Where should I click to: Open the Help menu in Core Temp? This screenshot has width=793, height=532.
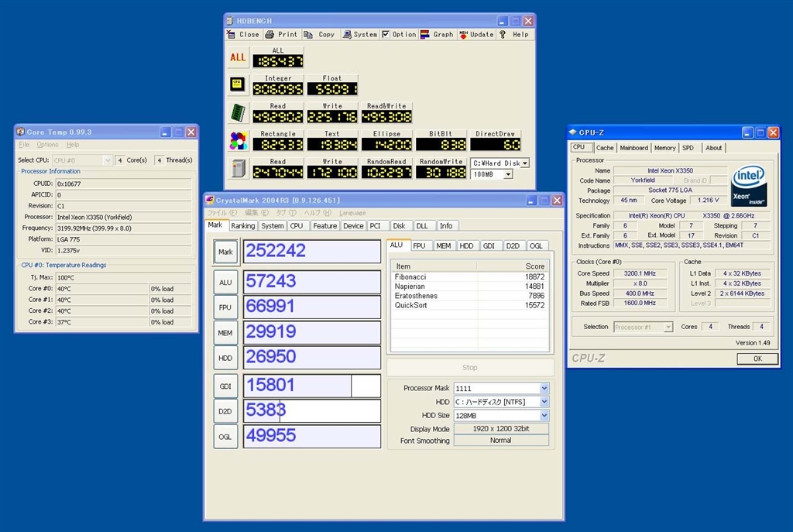73,145
